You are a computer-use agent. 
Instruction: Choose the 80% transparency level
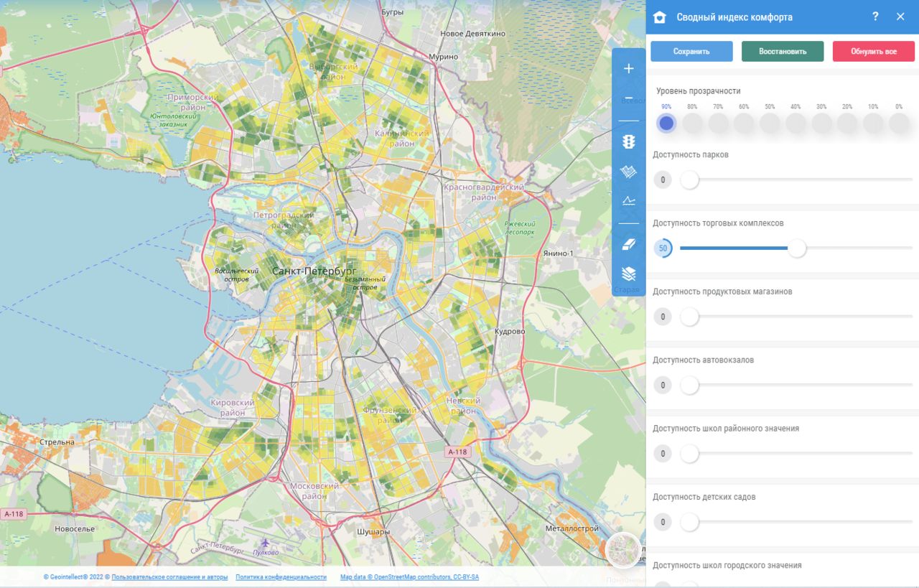692,123
